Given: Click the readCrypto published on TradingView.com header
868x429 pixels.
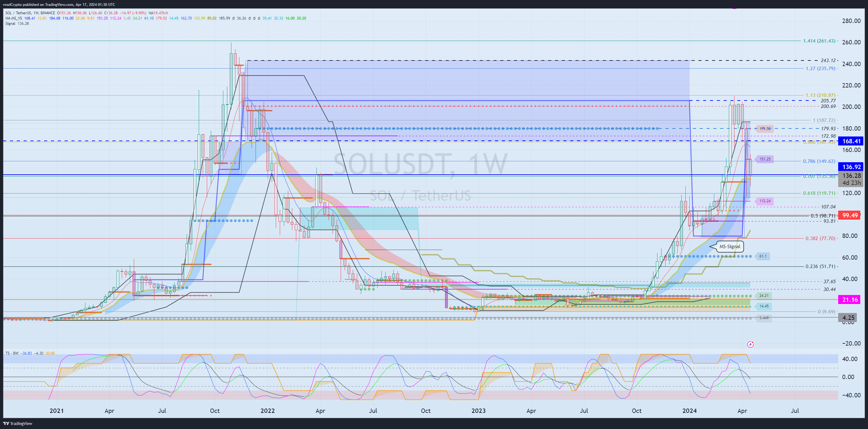Looking at the screenshot, I should pyautogui.click(x=59, y=4).
